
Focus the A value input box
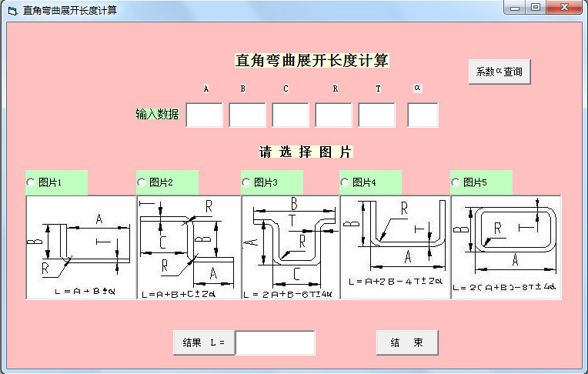tap(205, 115)
